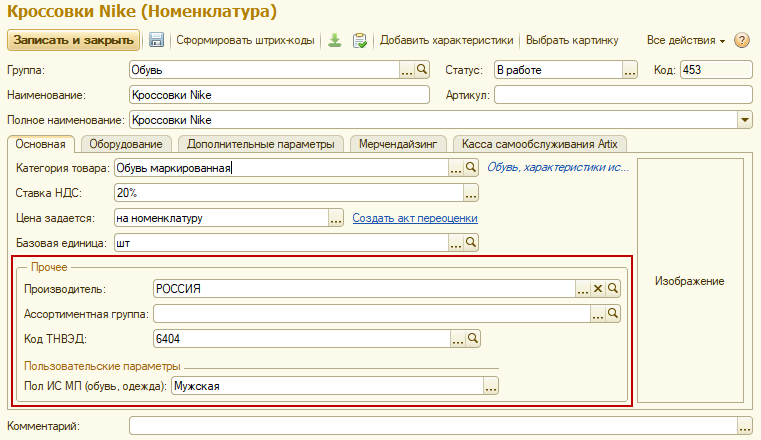The image size is (761, 440).
Task: Open ellipsis button of Комментарий field
Action: tap(744, 426)
